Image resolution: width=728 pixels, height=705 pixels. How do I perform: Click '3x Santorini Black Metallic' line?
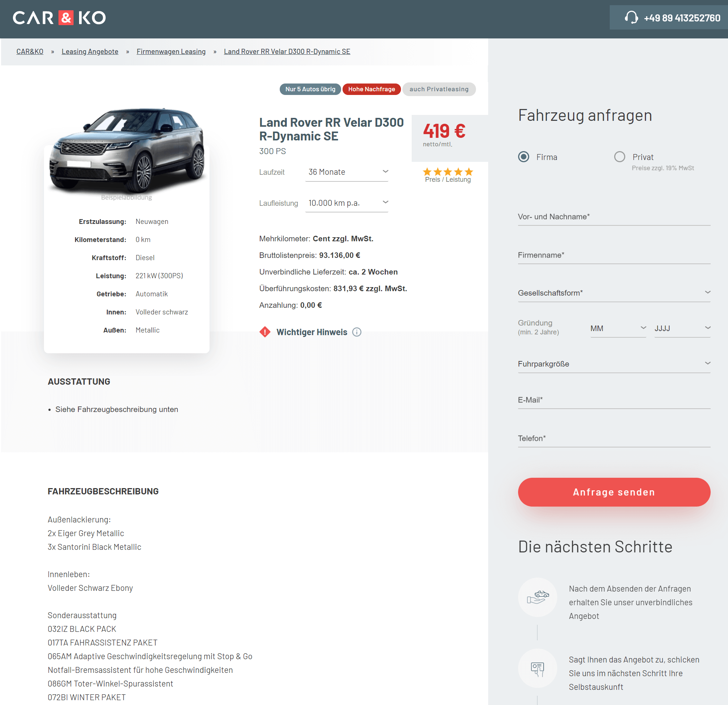94,547
